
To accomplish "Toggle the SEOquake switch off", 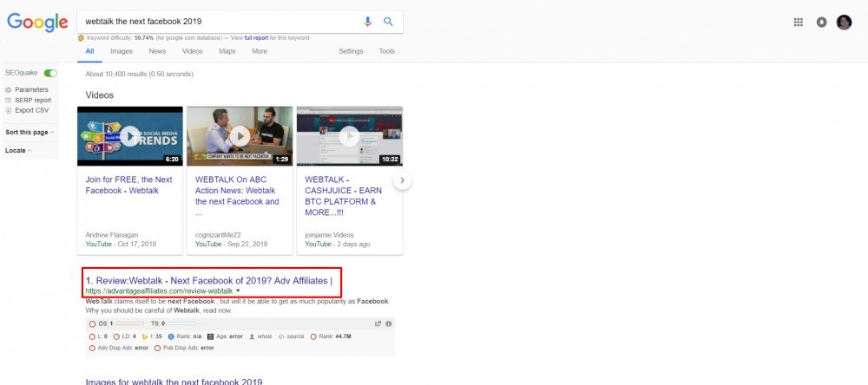I will point(50,73).
